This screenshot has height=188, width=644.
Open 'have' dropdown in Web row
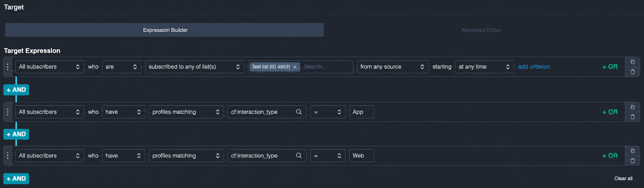pos(124,156)
